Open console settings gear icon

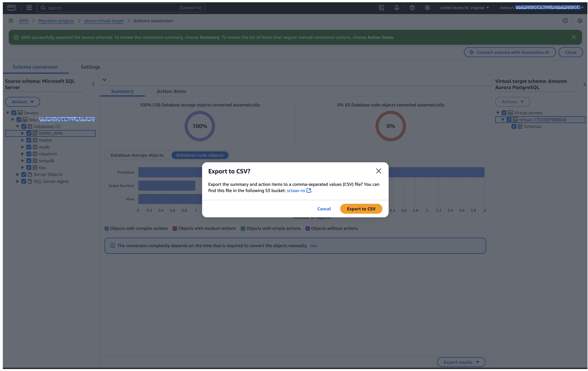pos(427,8)
